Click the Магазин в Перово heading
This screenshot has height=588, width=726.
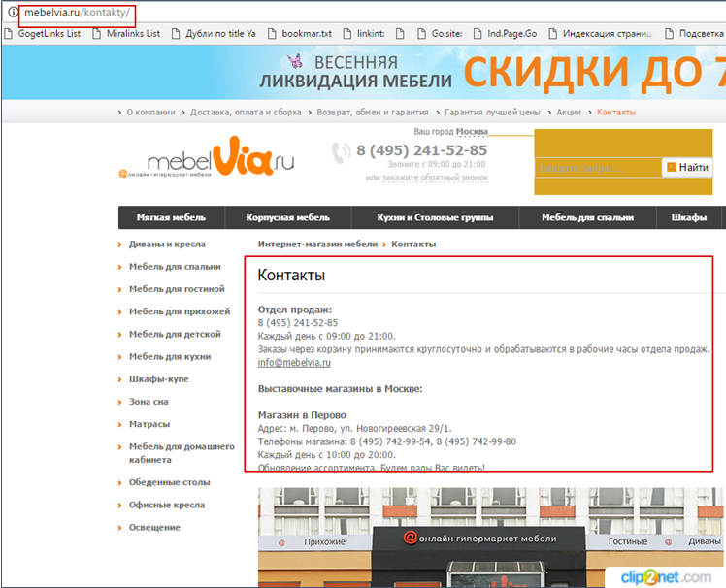[x=302, y=415]
